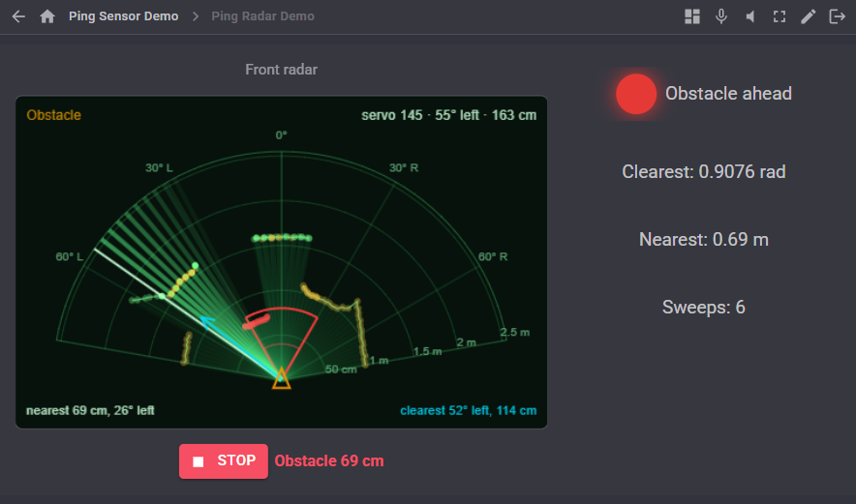The width and height of the screenshot is (856, 504).
Task: Click the 0° angle label
Action: [x=281, y=134]
